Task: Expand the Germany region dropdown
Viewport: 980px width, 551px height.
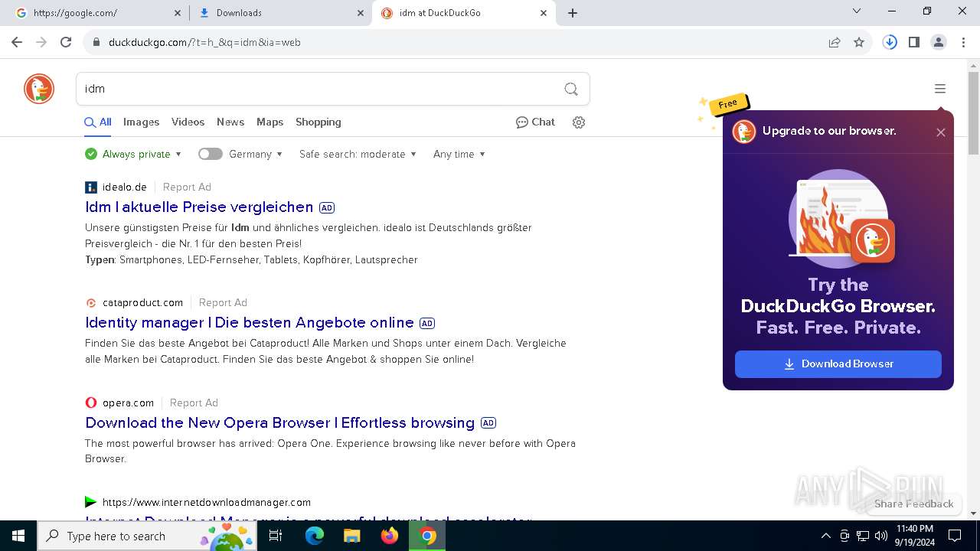Action: pos(256,154)
